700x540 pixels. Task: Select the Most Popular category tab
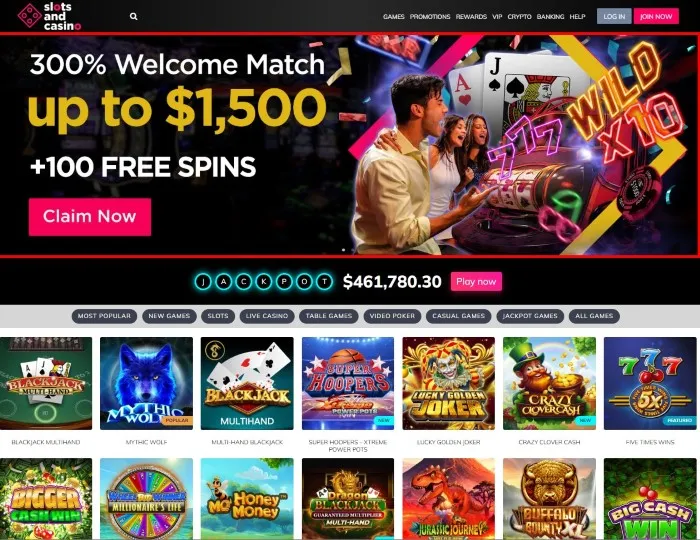click(104, 316)
